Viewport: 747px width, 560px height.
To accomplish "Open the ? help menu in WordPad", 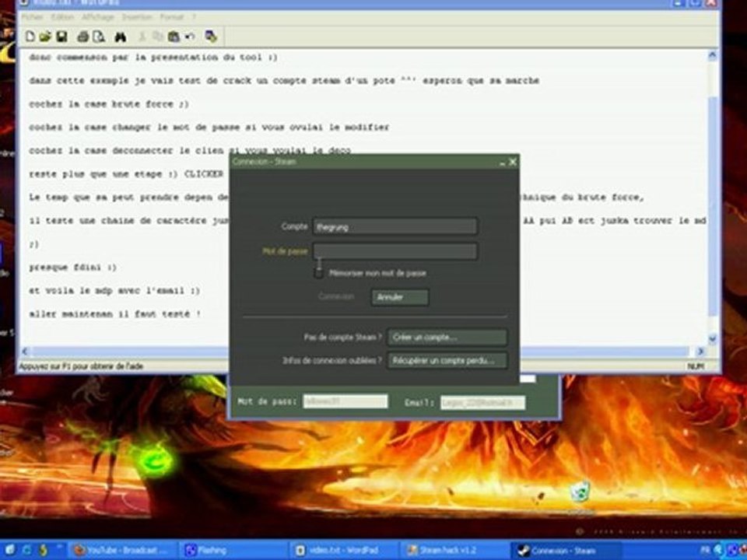I will [194, 17].
